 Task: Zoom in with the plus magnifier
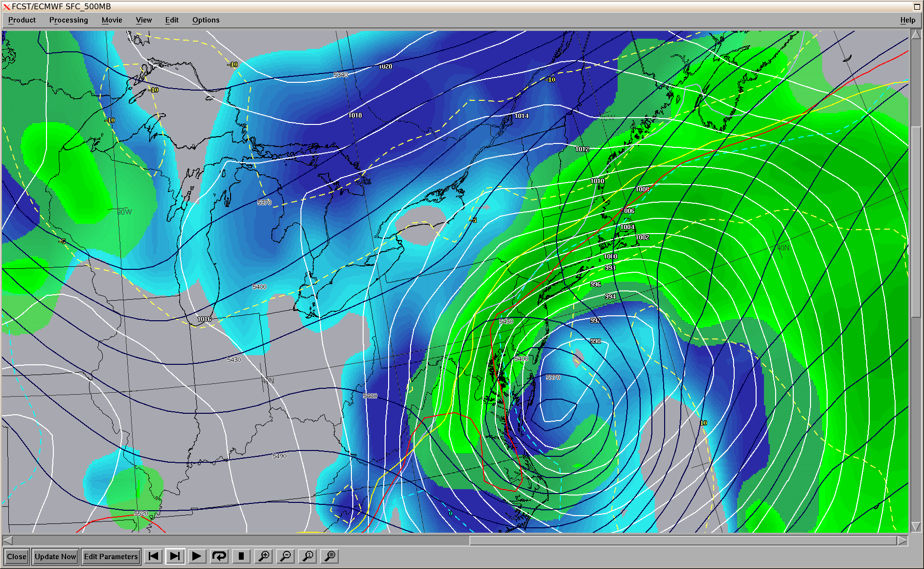264,556
